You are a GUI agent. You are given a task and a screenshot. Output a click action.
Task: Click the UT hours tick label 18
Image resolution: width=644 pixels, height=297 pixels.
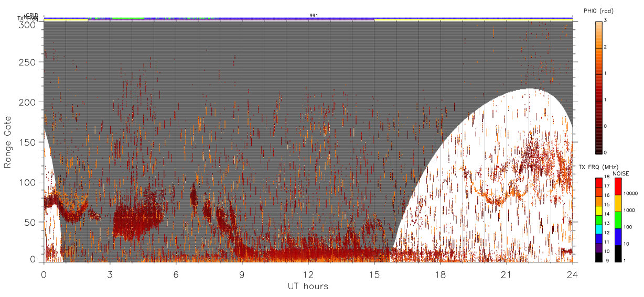(440, 274)
